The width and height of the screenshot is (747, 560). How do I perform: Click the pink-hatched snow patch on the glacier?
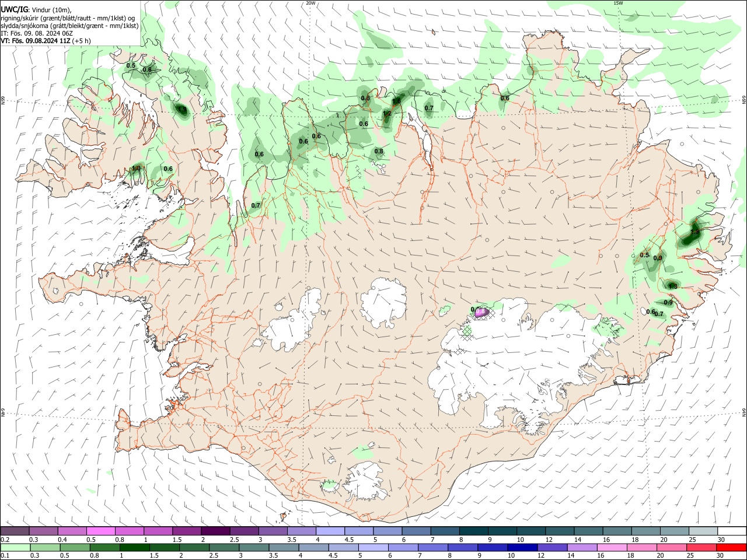482,313
